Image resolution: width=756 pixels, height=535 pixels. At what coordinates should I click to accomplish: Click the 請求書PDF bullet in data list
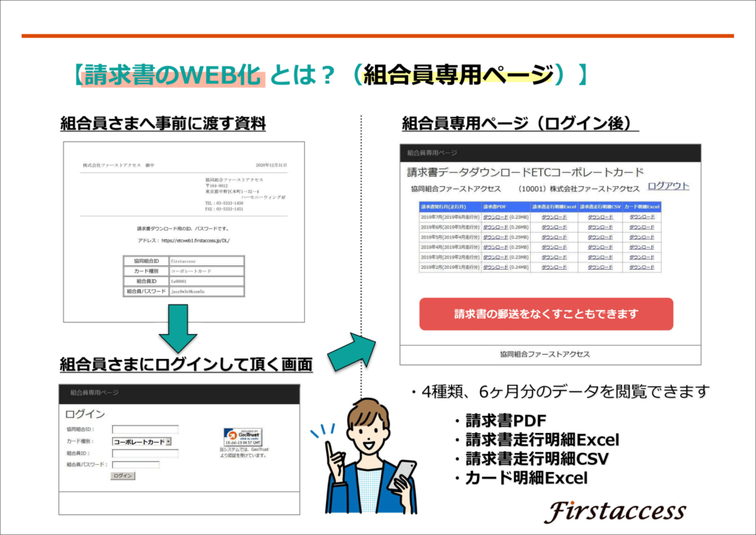click(506, 420)
